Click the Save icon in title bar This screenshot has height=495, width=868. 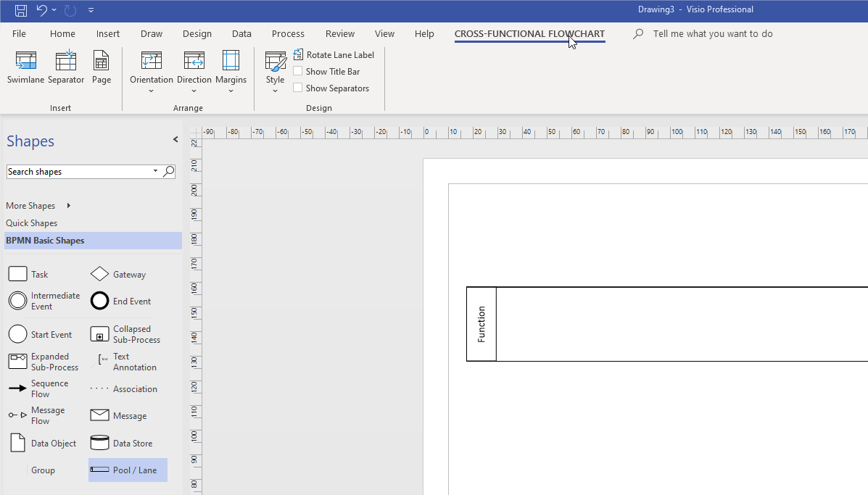pyautogui.click(x=21, y=10)
